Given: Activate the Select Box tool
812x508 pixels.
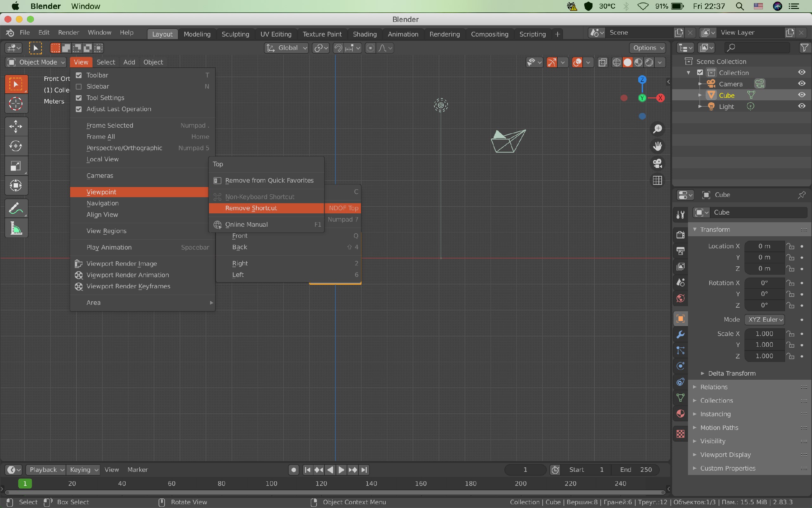Looking at the screenshot, I should coord(16,84).
